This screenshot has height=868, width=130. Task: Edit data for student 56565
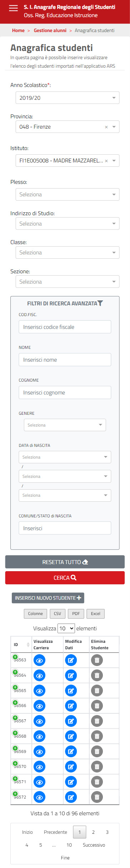pyautogui.click(x=71, y=691)
